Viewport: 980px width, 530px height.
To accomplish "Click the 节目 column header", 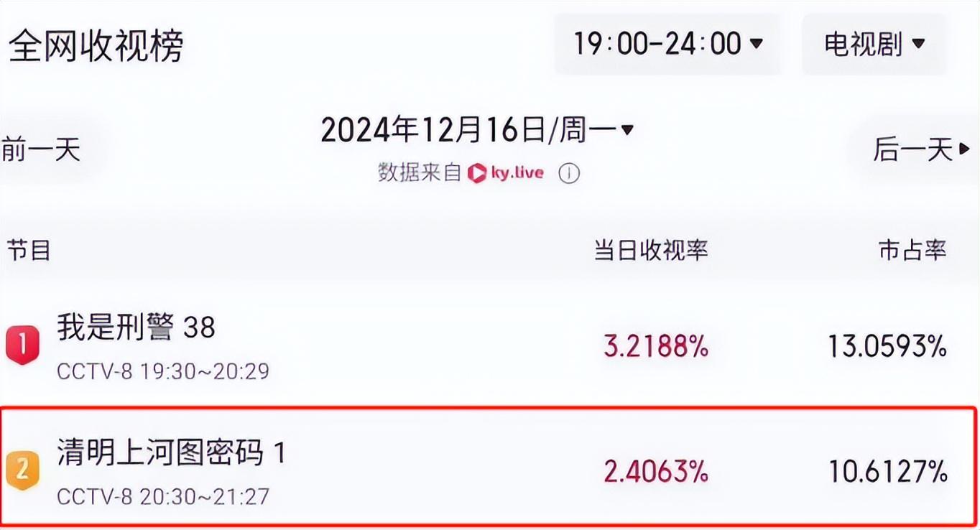I will click(29, 251).
